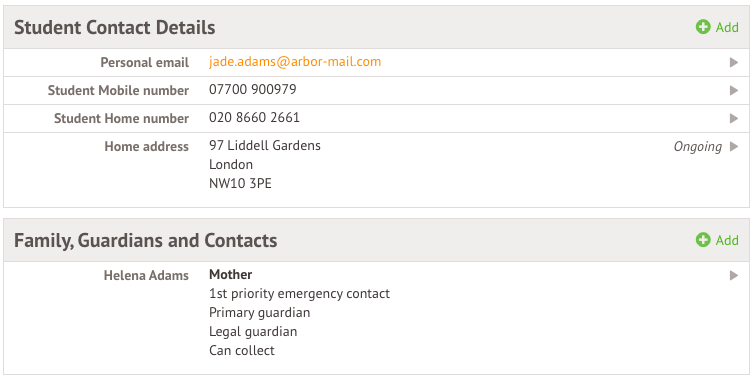The height and width of the screenshot is (380, 756).
Task: Expand the Helena Adams contact arrow
Action: [x=734, y=275]
